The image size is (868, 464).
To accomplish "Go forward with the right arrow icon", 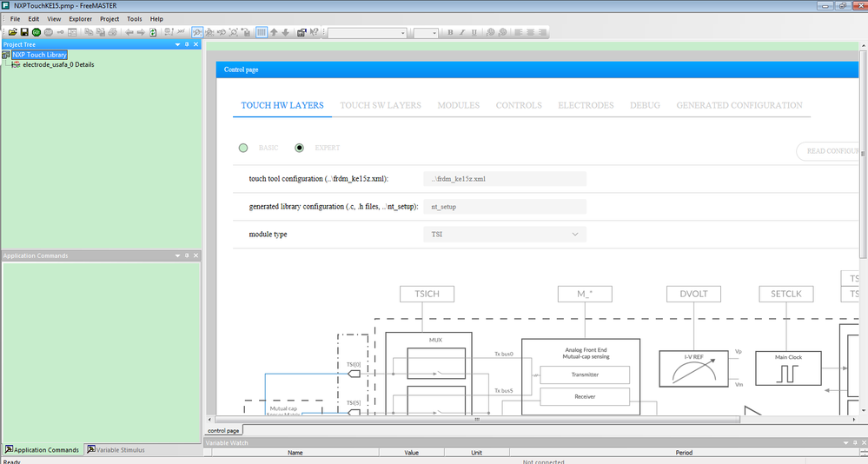I will [141, 32].
